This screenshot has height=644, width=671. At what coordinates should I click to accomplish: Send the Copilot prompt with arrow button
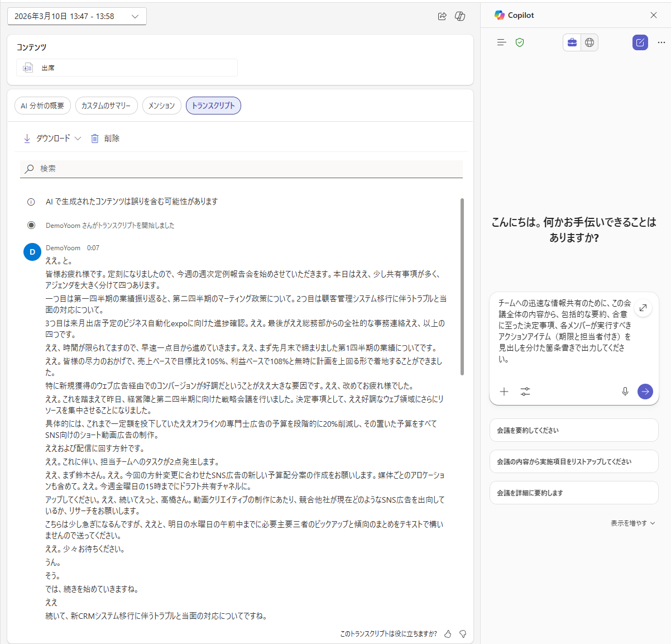tap(645, 392)
